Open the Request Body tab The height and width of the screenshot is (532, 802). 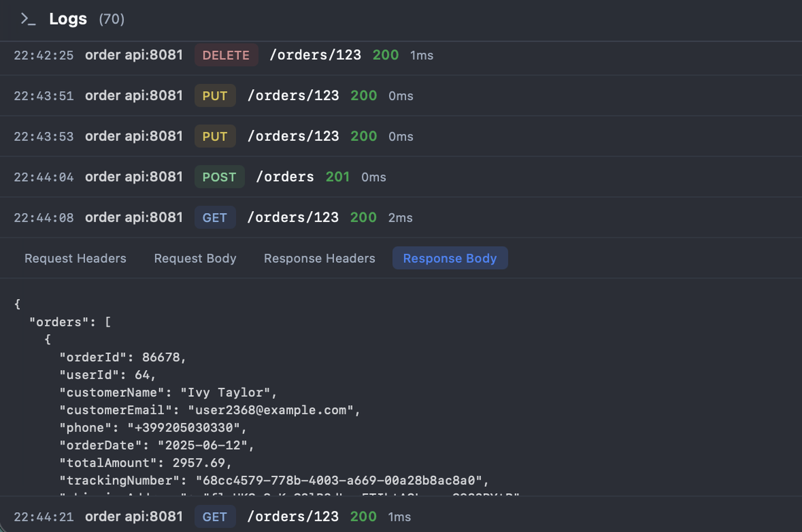point(195,258)
